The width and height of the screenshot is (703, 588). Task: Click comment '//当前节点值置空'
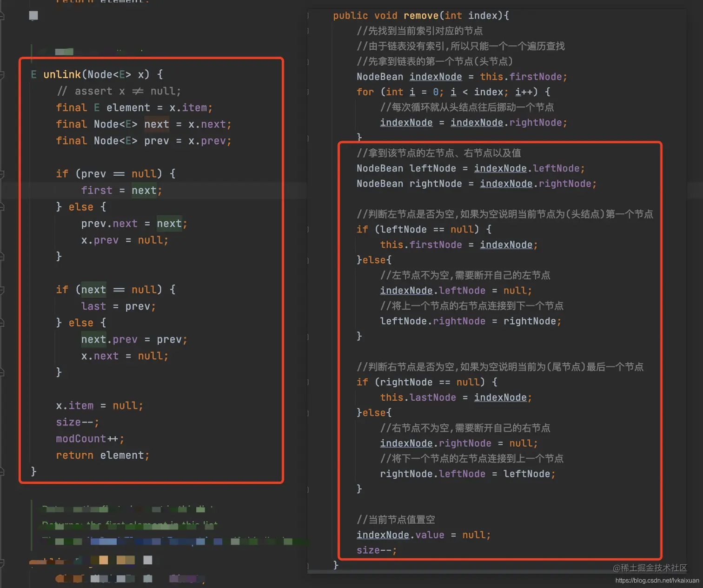pos(396,520)
